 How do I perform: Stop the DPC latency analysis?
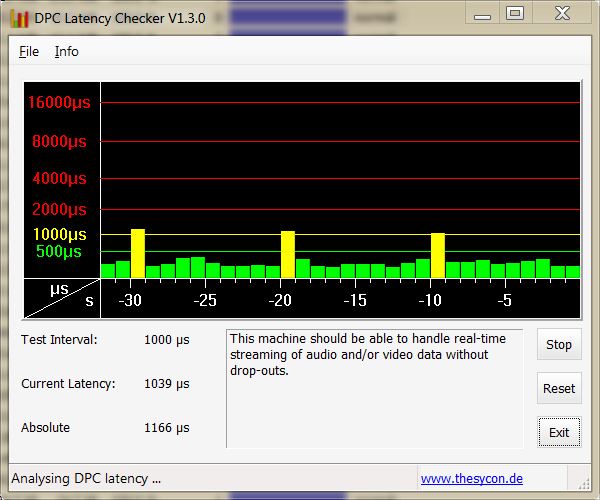coord(559,344)
